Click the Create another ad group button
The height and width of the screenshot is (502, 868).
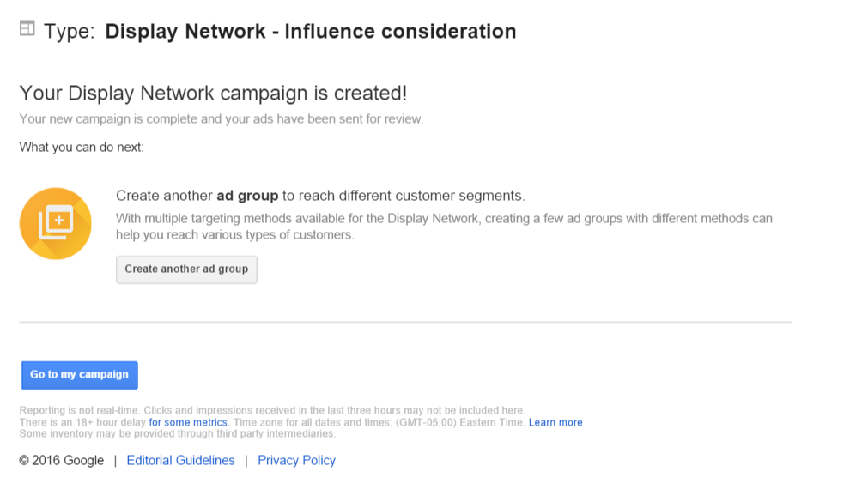(x=186, y=269)
